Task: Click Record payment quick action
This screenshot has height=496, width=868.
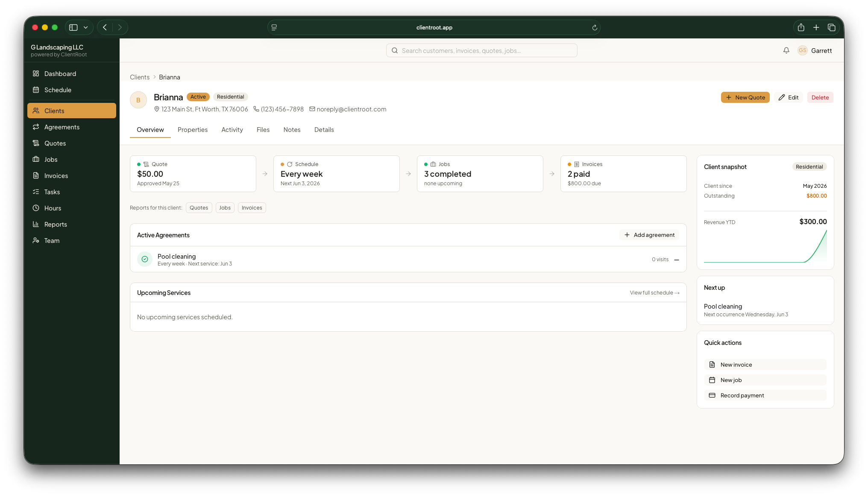Action: [x=765, y=395]
